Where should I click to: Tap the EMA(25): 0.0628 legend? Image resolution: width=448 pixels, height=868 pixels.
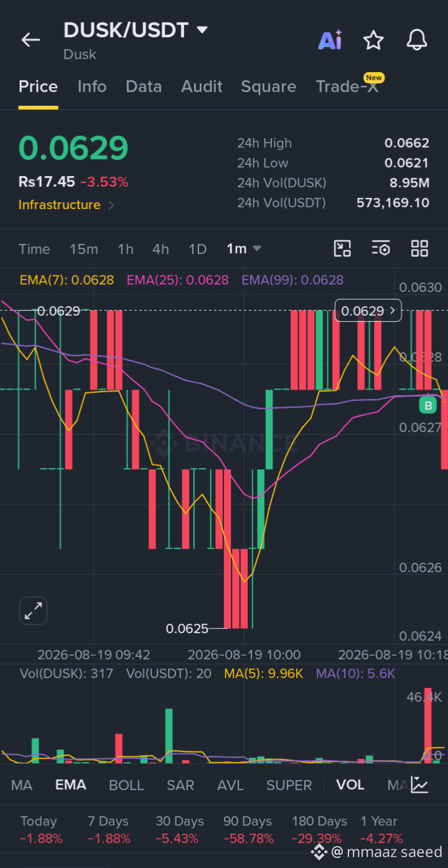coord(178,280)
